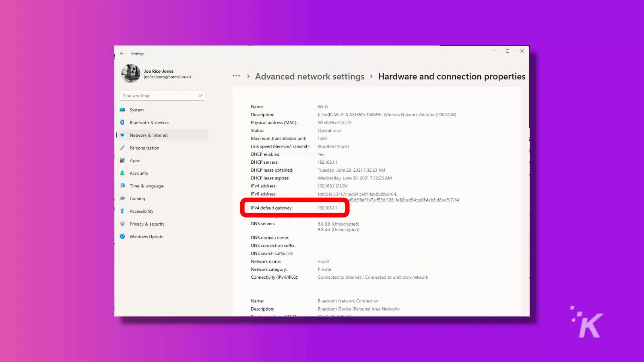Click the chevron before Advanced network settings
The height and width of the screenshot is (362, 644).
pos(248,76)
